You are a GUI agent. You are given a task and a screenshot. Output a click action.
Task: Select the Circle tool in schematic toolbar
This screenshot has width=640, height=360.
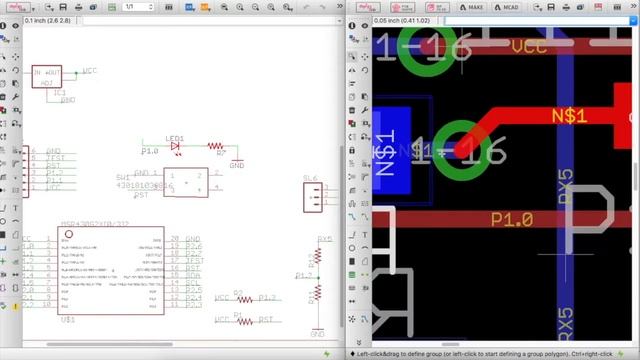(3, 221)
